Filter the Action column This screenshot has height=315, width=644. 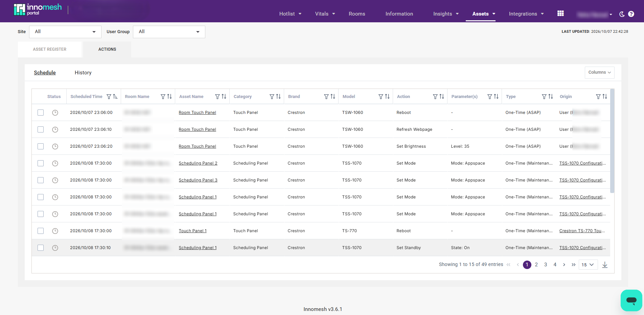tap(435, 97)
